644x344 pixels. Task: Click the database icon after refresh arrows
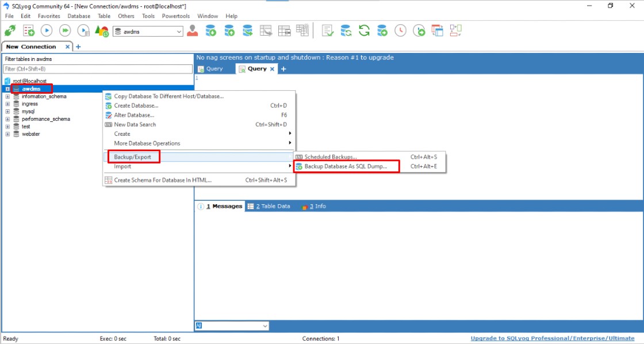point(382,31)
